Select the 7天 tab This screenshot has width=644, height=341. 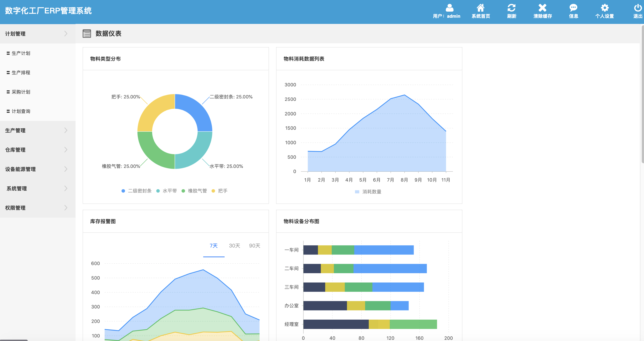coord(214,246)
